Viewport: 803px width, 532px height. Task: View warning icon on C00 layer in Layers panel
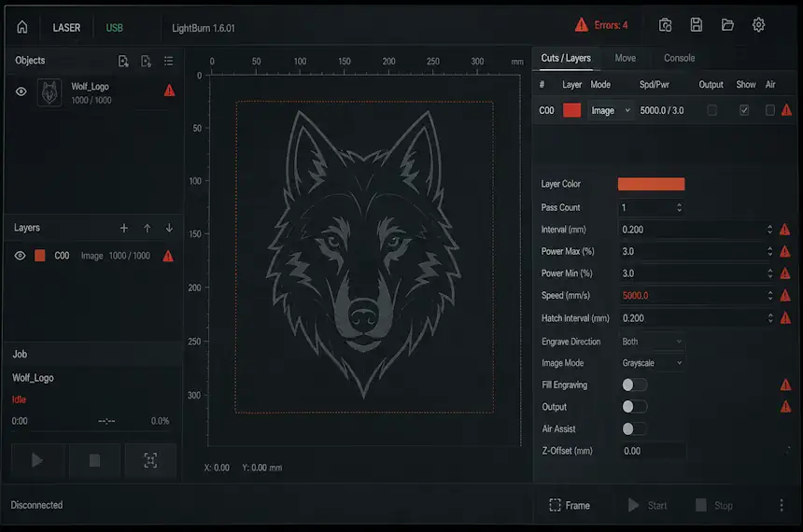pyautogui.click(x=168, y=256)
